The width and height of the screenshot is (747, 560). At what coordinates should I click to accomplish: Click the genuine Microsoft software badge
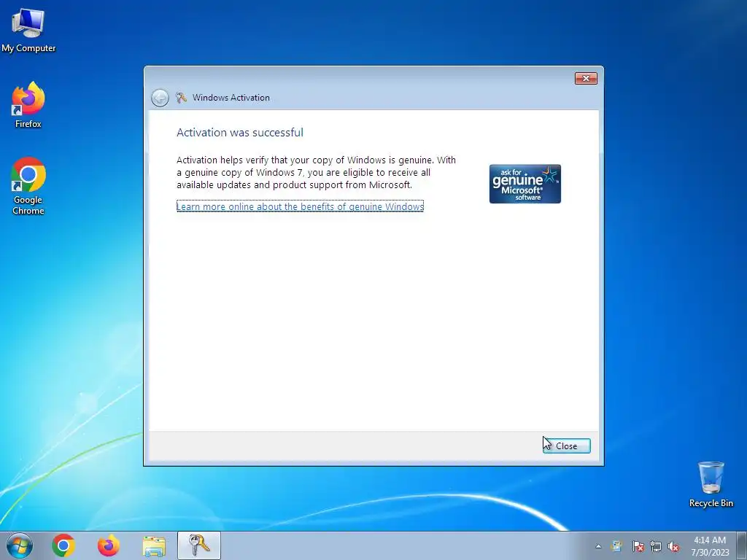coord(525,184)
